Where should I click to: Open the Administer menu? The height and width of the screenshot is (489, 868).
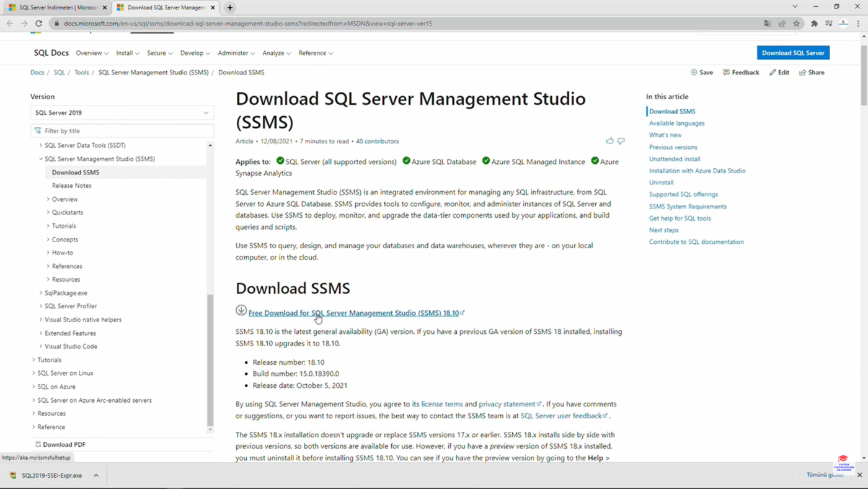tap(236, 53)
